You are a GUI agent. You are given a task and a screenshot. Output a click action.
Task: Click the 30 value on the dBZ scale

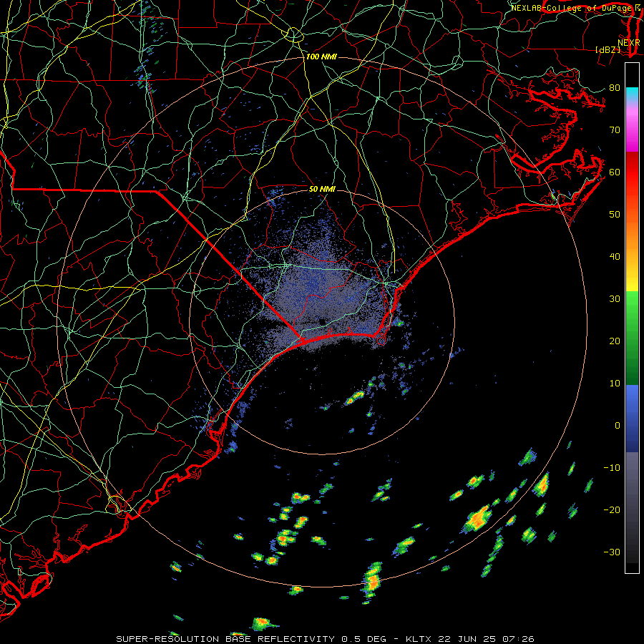pos(615,299)
